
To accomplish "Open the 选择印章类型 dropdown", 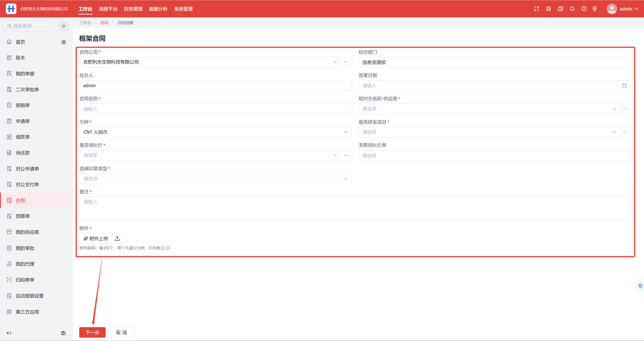I will tap(215, 179).
